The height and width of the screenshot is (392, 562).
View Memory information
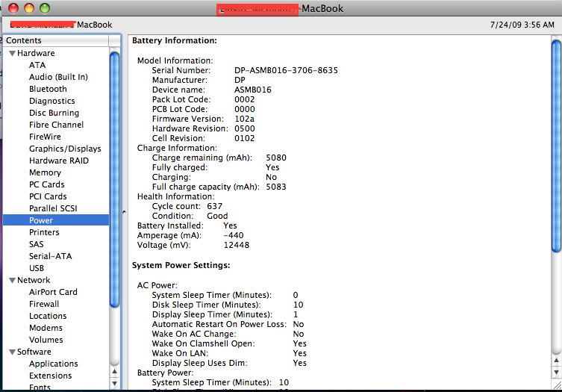tap(46, 172)
